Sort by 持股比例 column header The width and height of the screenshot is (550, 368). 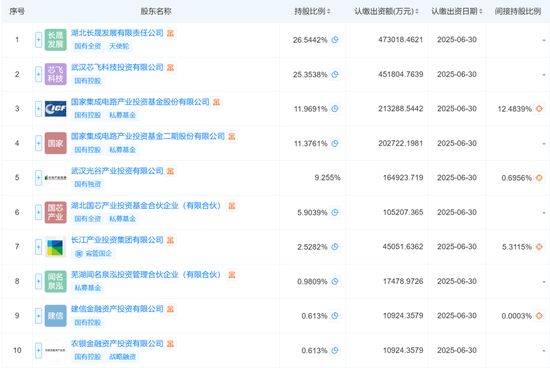coord(312,11)
